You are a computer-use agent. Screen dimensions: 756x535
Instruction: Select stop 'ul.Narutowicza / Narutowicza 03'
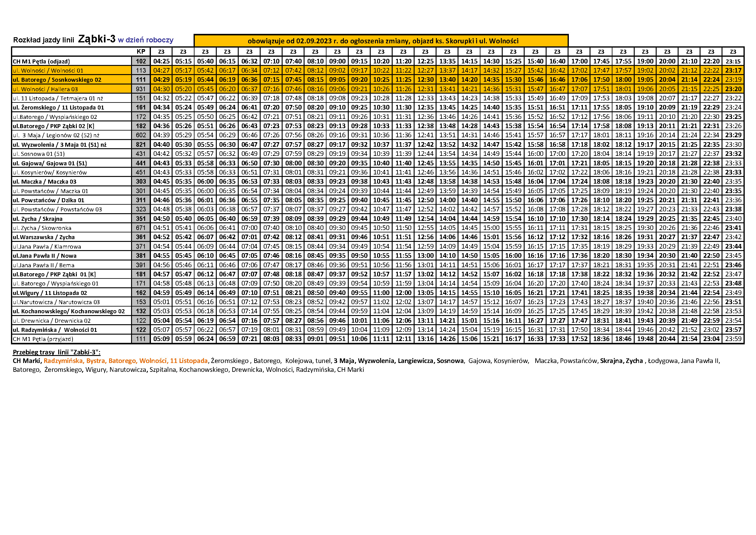click(x=56, y=302)
